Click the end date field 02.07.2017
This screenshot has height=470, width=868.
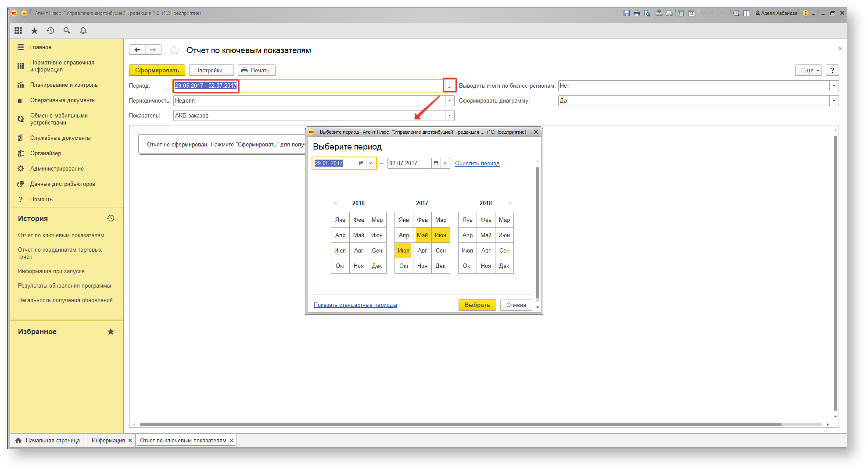(x=409, y=163)
